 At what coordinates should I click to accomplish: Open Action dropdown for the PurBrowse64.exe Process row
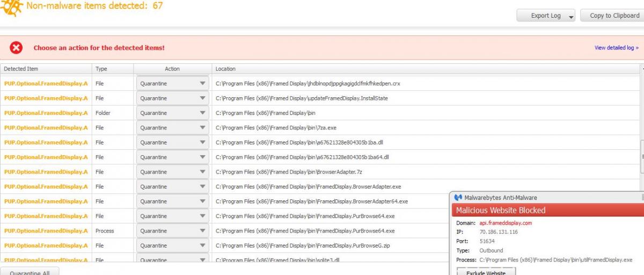click(173, 231)
